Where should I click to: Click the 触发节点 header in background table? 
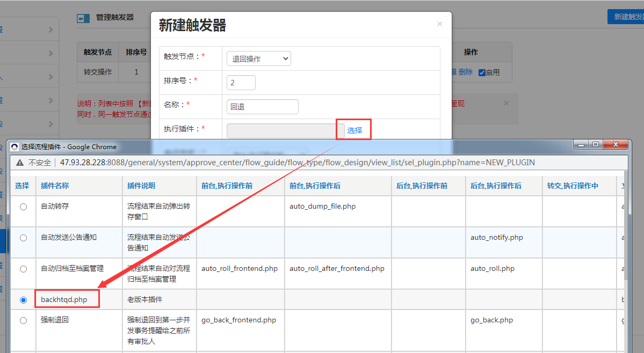click(x=98, y=52)
